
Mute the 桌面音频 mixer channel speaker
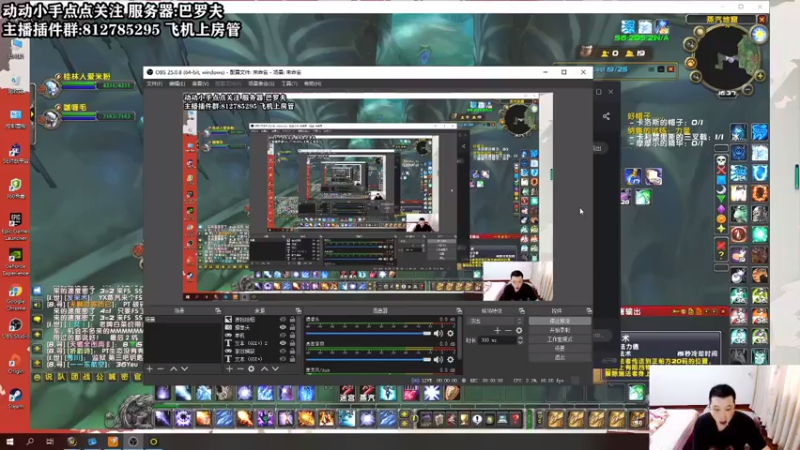(x=438, y=359)
